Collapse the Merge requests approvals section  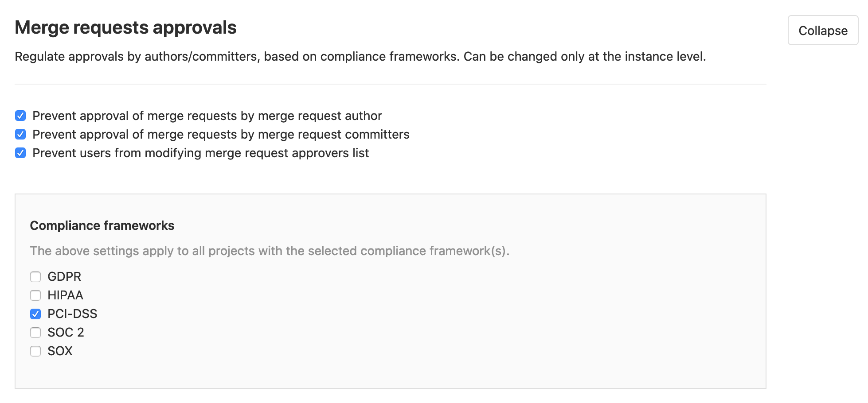click(x=822, y=31)
